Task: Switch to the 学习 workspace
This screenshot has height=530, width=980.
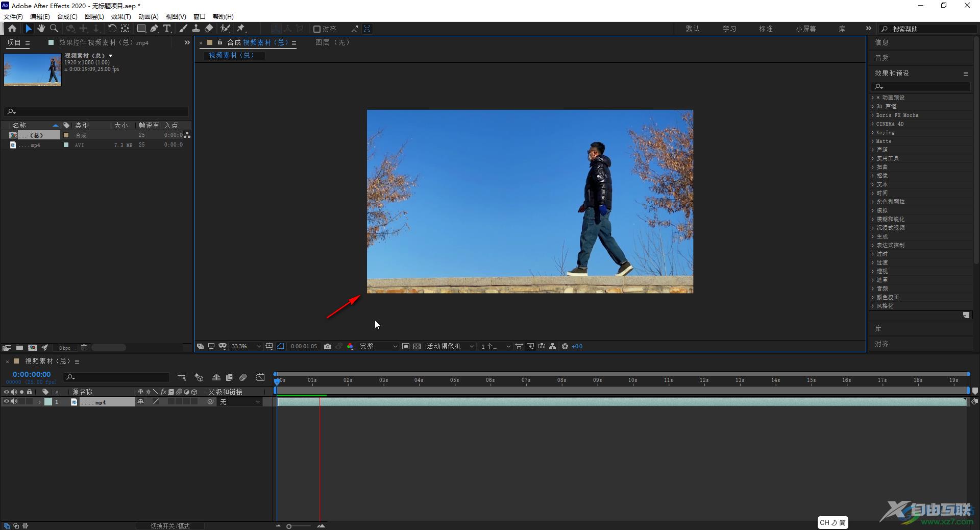Action: tap(729, 29)
